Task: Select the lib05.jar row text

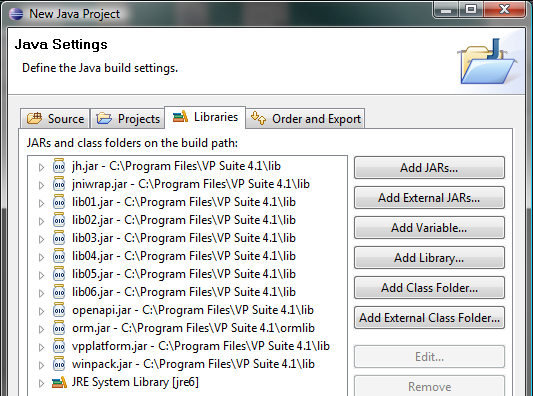Action: (x=184, y=274)
